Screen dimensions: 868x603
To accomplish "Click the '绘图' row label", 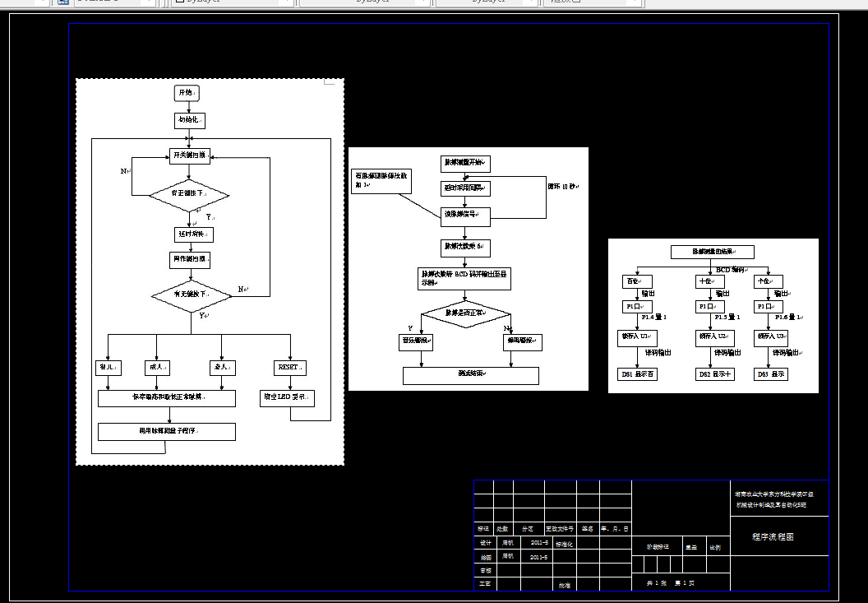I will pos(486,557).
